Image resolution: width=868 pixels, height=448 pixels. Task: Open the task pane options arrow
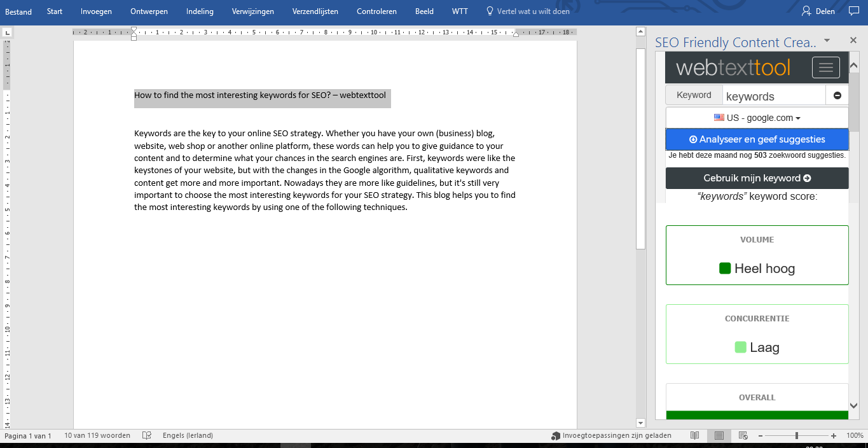tap(827, 41)
